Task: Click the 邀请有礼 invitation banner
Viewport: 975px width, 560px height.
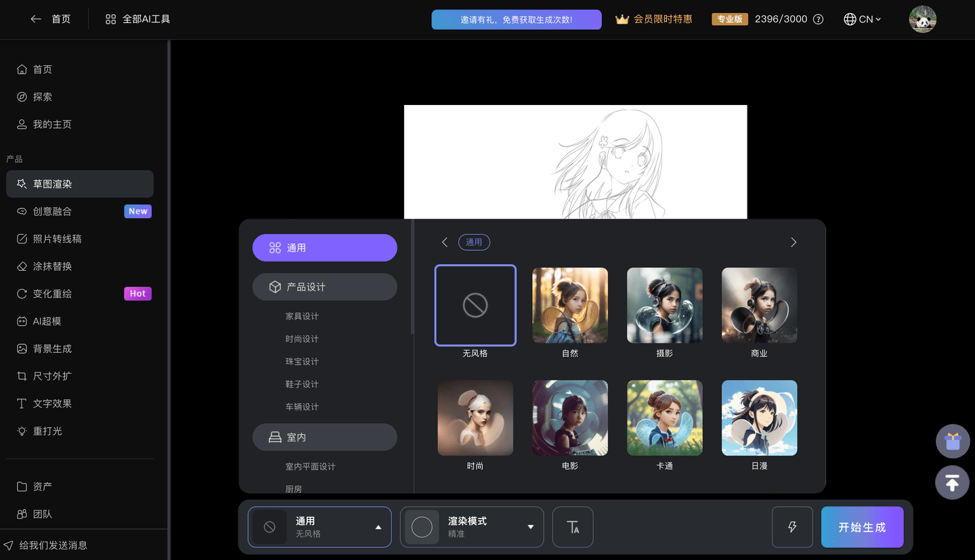Action: pos(517,20)
